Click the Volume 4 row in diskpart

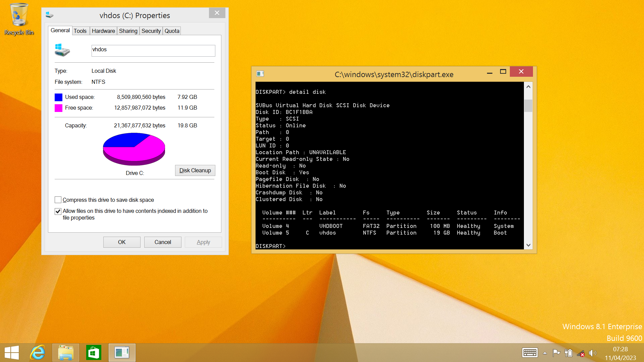388,226
